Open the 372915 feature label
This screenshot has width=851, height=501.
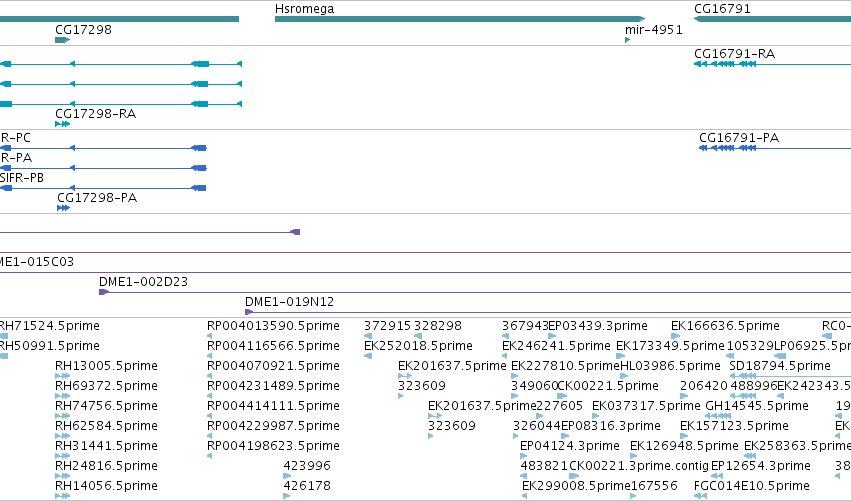tap(388, 326)
